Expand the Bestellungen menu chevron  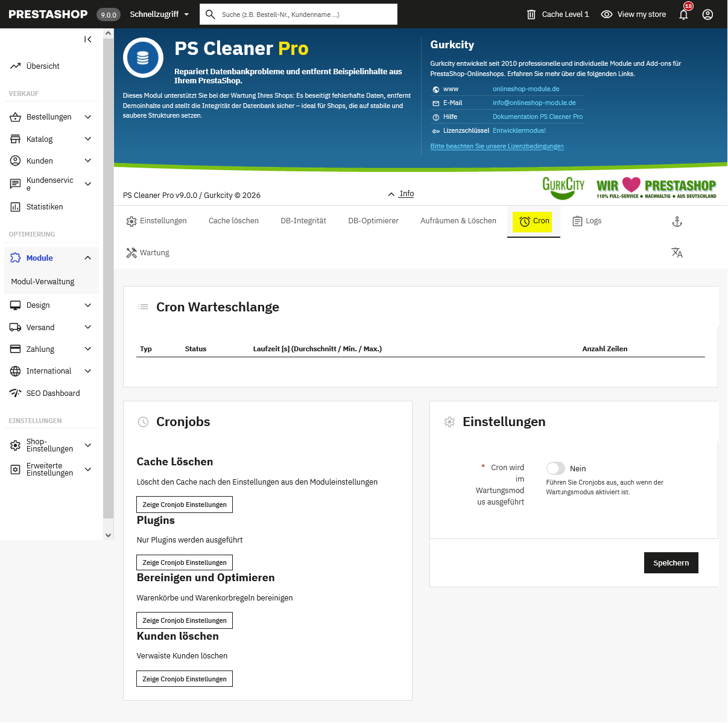point(88,117)
